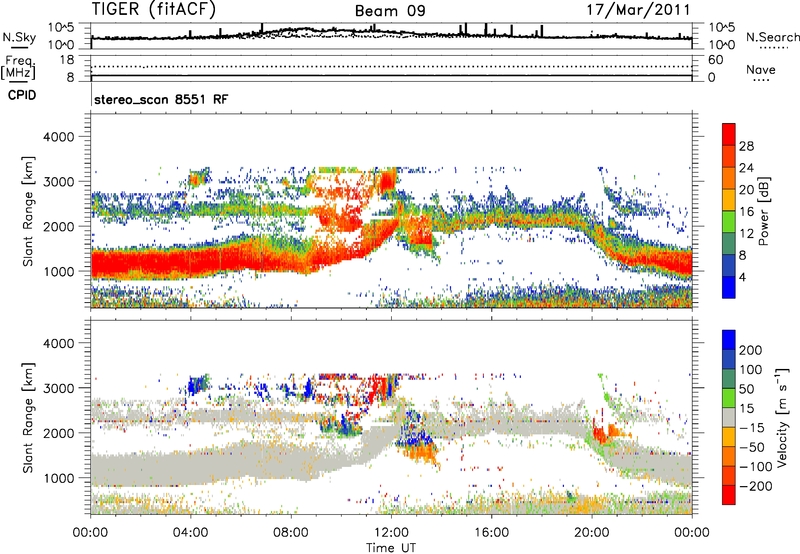Pick the grey ±15 Velocity colorbar swatch
Image resolution: width=800 pixels, height=554 pixels.
729,418
